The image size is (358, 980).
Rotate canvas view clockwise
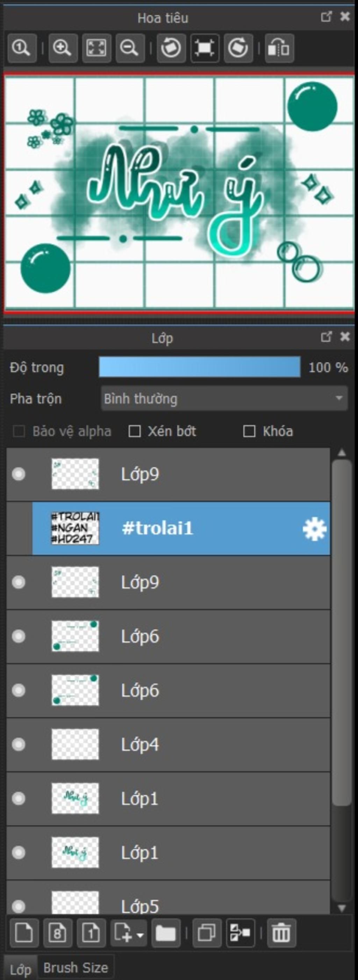click(x=238, y=48)
